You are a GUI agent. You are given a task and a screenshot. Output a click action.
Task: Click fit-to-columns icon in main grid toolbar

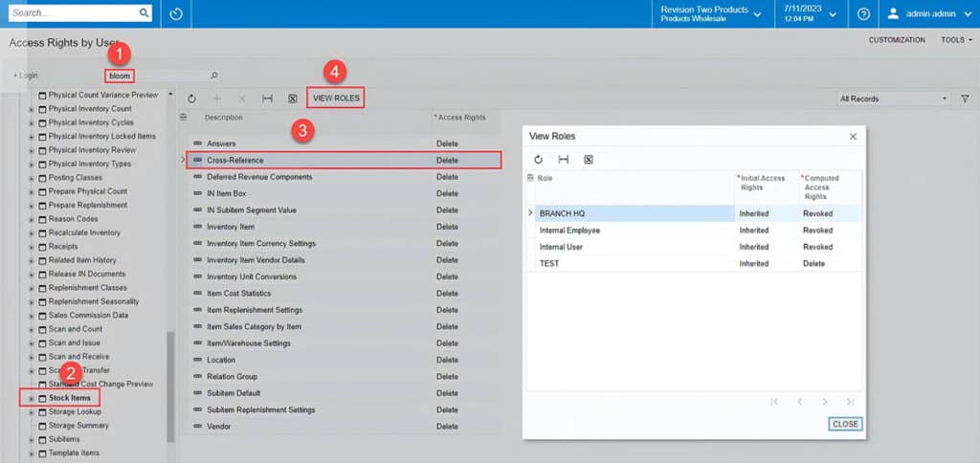click(267, 99)
